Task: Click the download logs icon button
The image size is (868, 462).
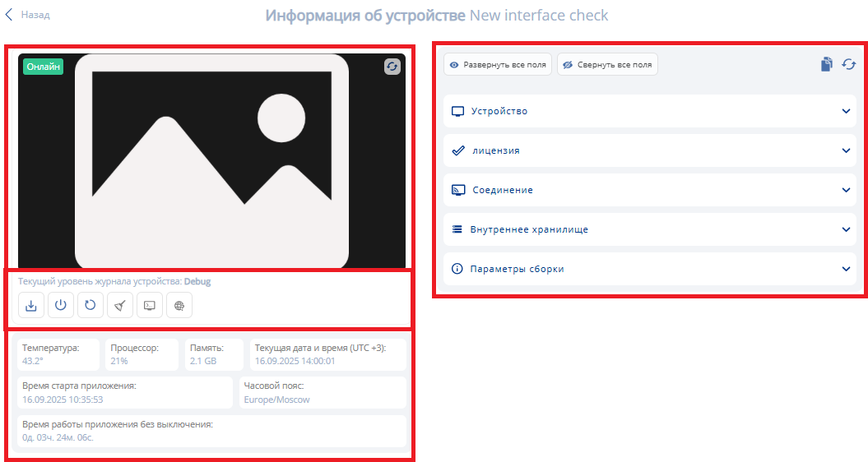Action: click(30, 305)
